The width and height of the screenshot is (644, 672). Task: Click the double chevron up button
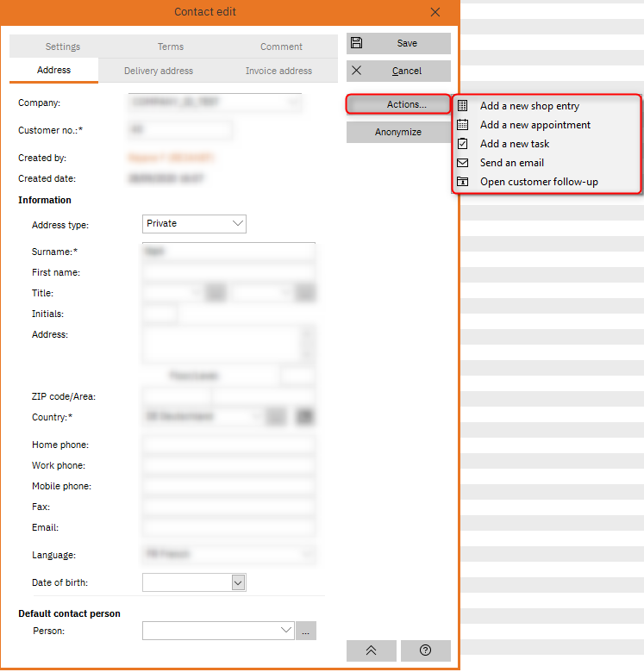click(372, 650)
